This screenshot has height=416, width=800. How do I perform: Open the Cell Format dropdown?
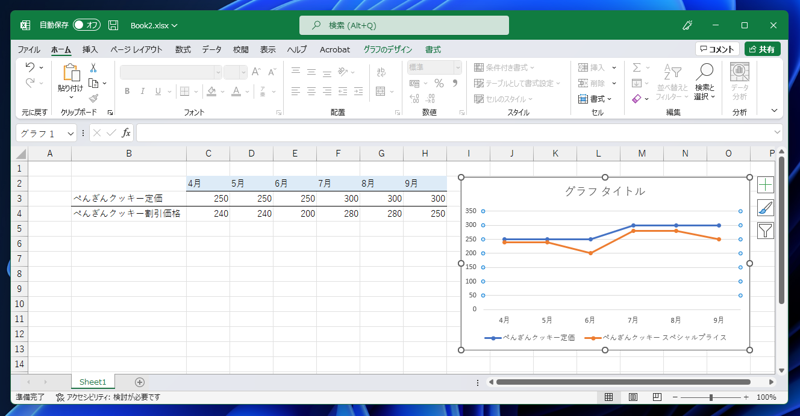(595, 99)
